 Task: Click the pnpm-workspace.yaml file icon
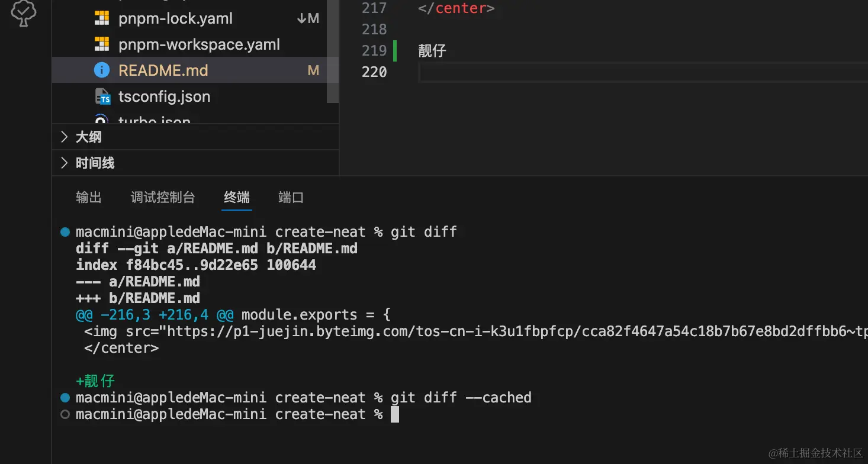[102, 44]
